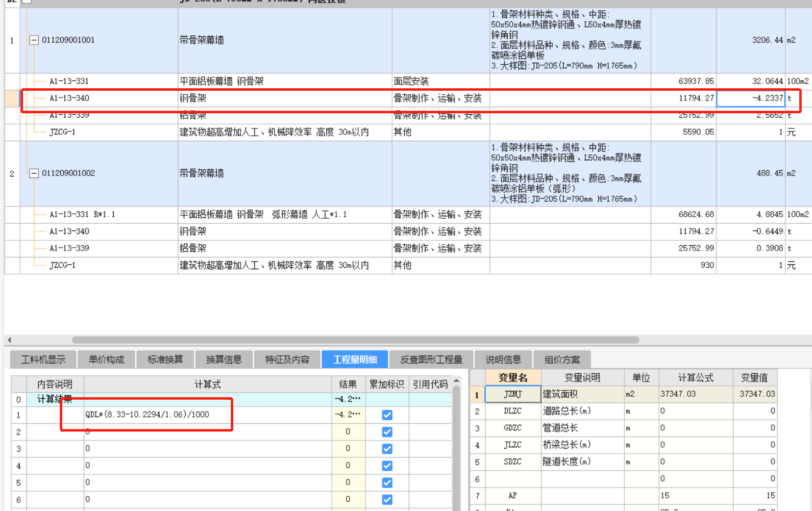Open the 特征及内容 tab
Screen dimensions: 812x511
(287, 359)
